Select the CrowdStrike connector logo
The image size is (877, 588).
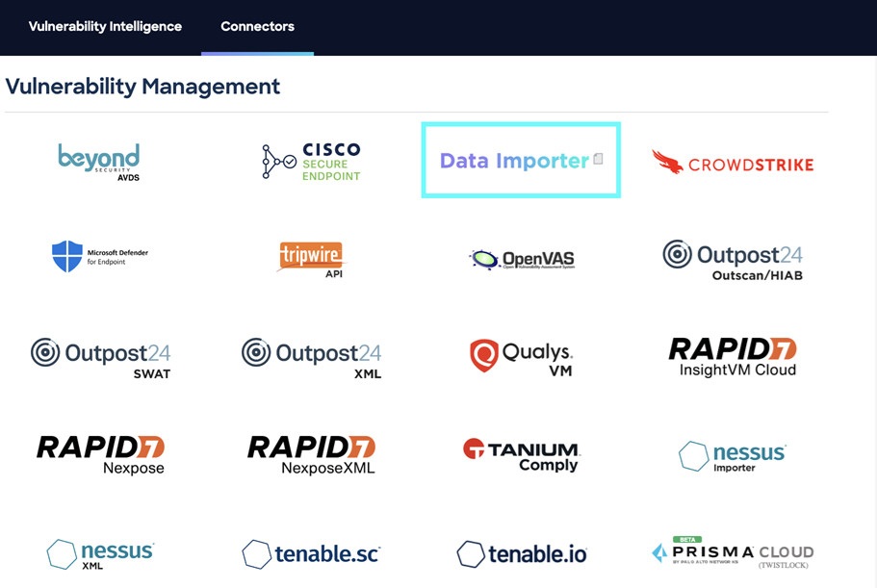[733, 162]
